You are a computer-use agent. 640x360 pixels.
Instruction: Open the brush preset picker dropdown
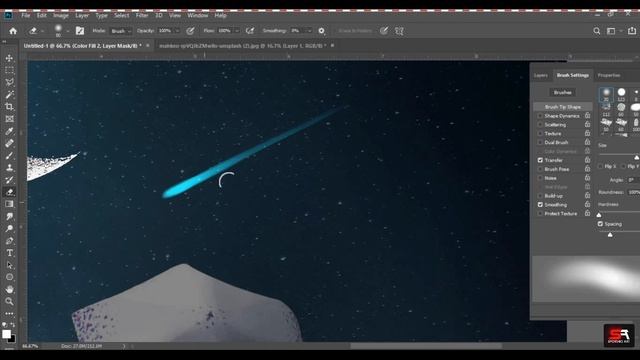(68, 31)
